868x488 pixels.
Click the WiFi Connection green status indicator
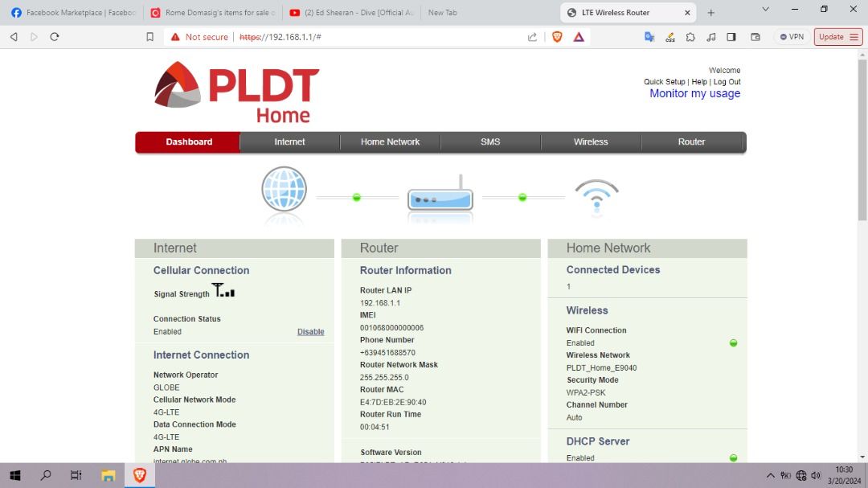tap(733, 342)
